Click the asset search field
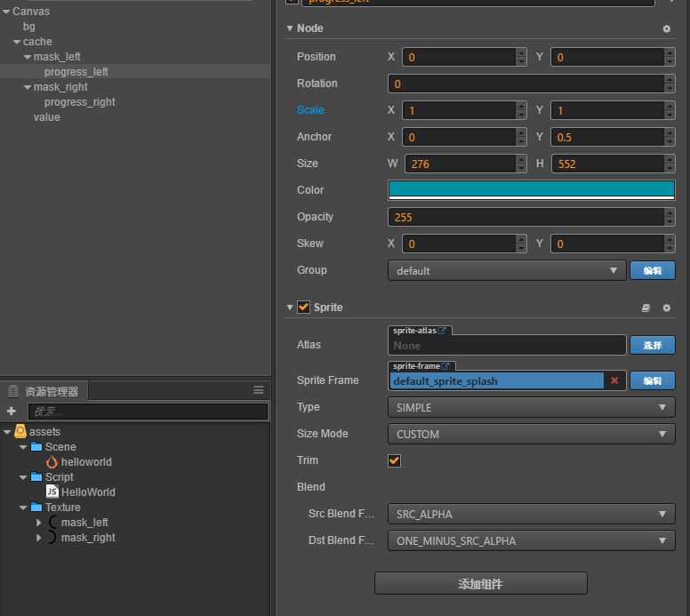 point(148,412)
